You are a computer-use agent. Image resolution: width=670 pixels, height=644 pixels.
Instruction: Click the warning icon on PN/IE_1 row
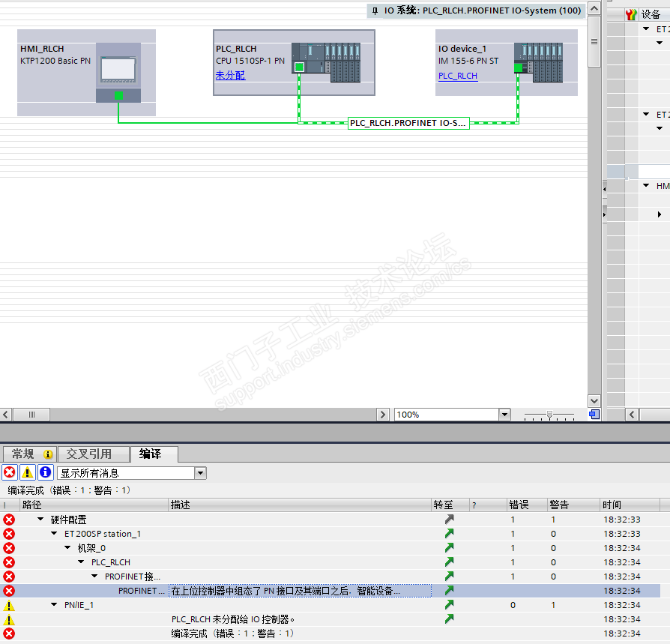pos(9,605)
